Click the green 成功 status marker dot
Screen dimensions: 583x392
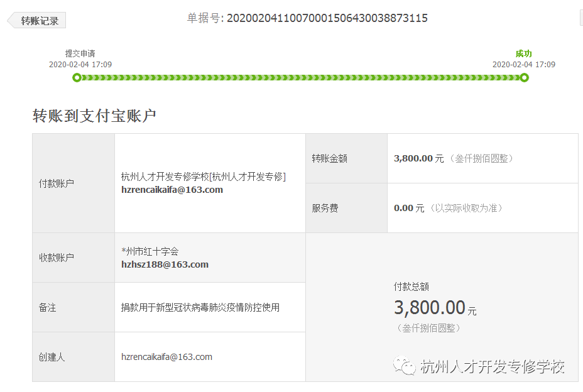[525, 77]
